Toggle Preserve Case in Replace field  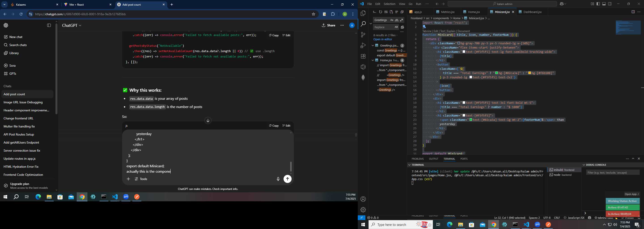point(396,27)
